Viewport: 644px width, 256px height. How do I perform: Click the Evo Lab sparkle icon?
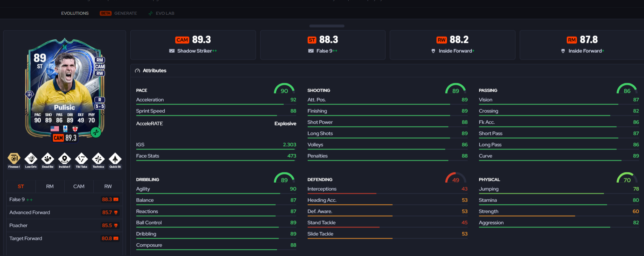tap(151, 13)
